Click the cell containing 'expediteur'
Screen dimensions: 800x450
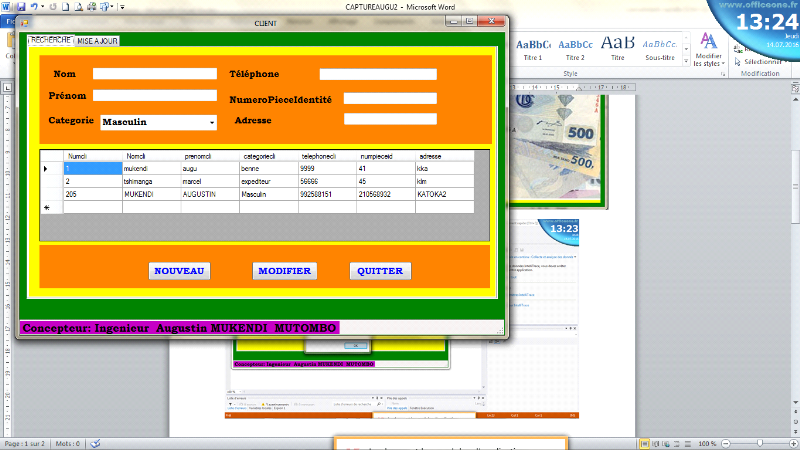click(x=269, y=181)
